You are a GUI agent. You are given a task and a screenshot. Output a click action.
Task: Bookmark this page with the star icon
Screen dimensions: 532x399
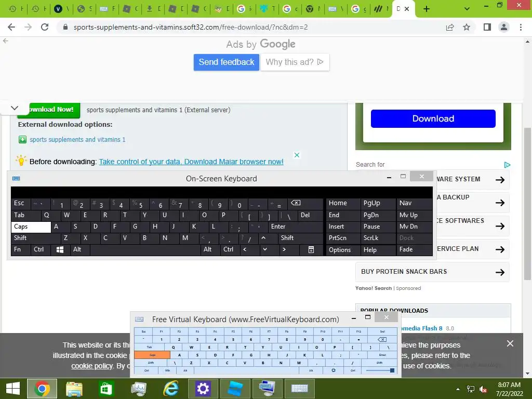click(467, 27)
